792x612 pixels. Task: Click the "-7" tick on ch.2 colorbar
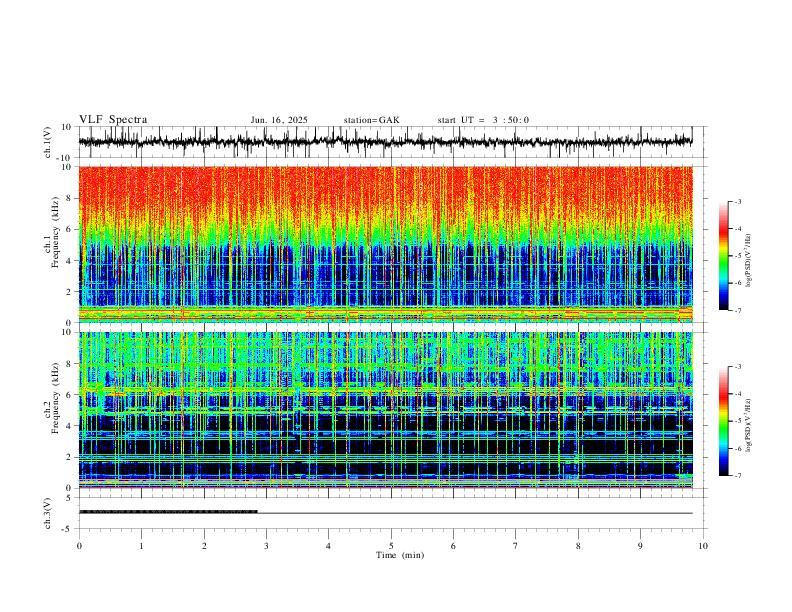pos(738,476)
